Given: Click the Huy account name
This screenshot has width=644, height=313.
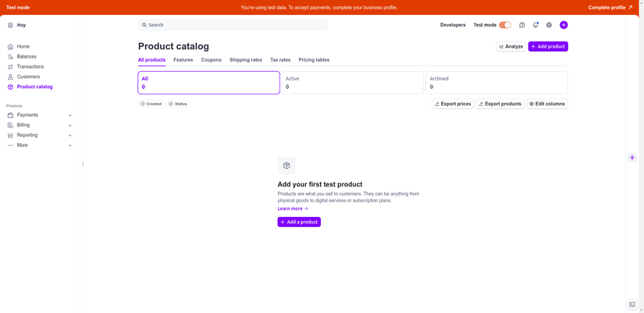Looking at the screenshot, I should click(x=21, y=25).
